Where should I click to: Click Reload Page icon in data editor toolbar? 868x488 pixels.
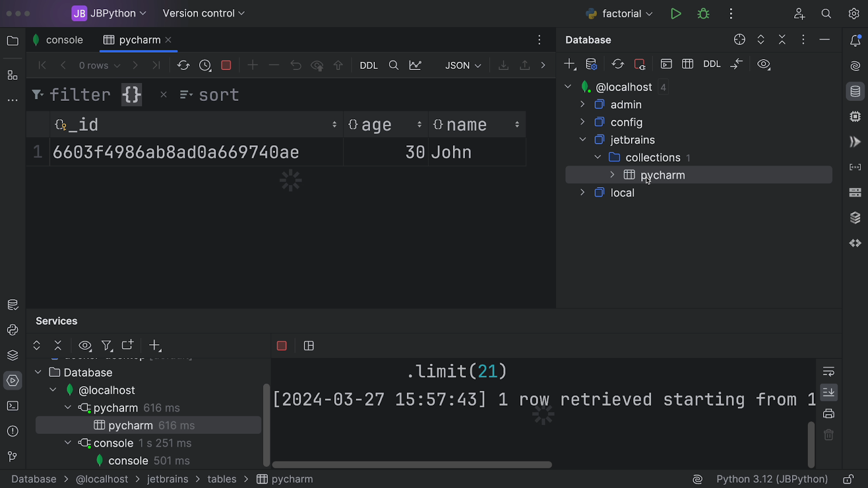183,66
